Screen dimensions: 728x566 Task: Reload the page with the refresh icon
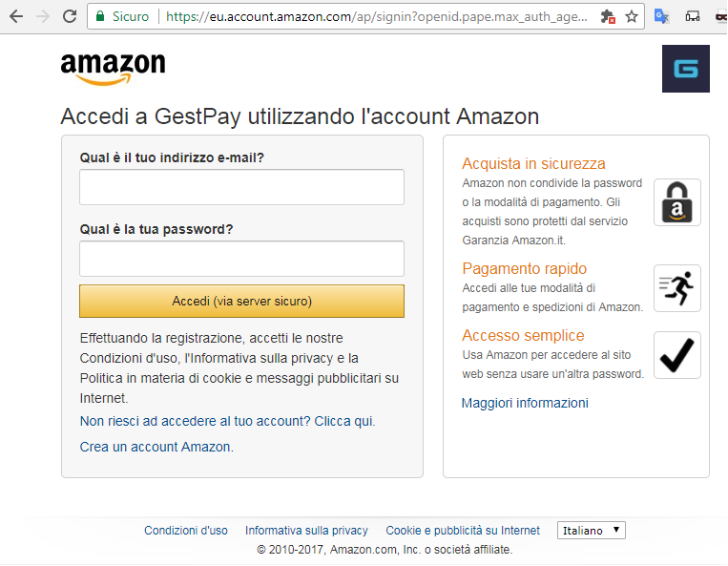70,17
